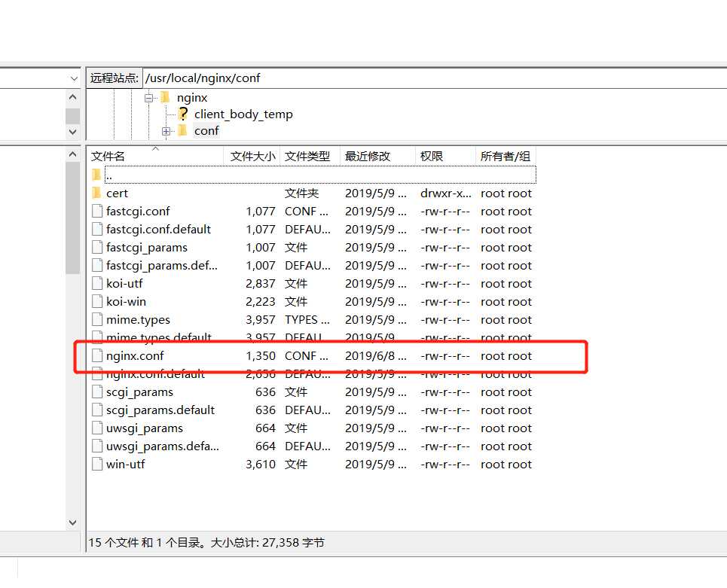Click the file icon of fastcgi.conf.default
727x588 pixels.
point(97,230)
